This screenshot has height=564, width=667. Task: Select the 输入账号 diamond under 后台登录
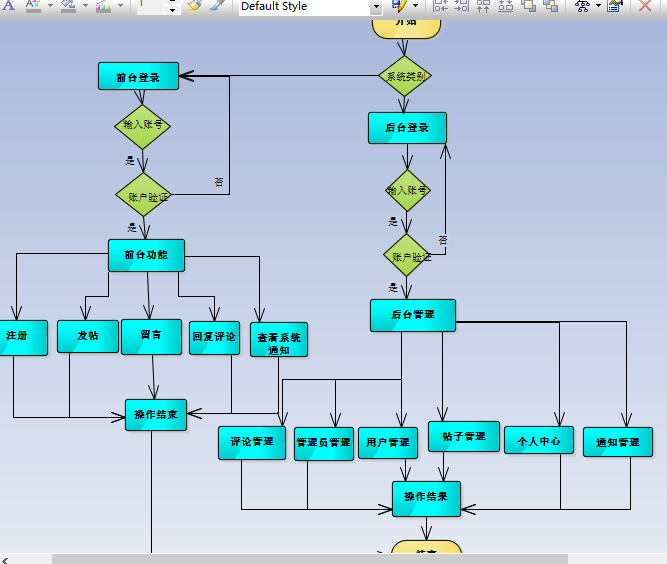pos(408,191)
